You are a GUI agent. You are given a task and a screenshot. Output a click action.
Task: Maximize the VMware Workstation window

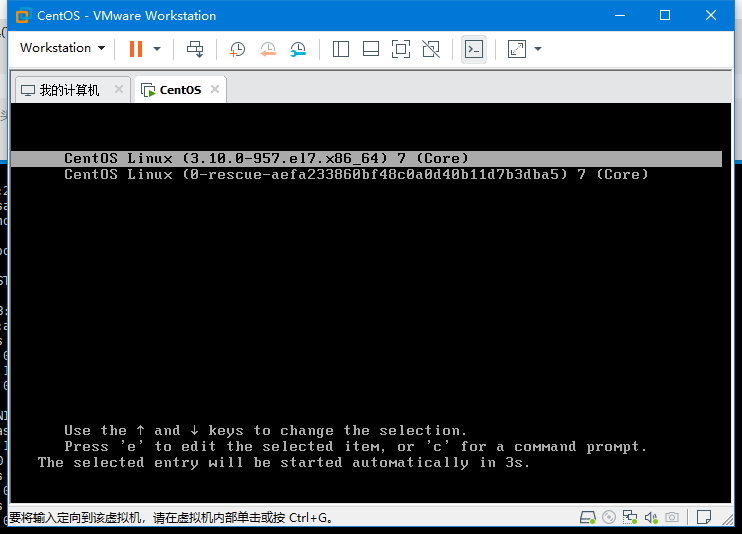pyautogui.click(x=665, y=16)
